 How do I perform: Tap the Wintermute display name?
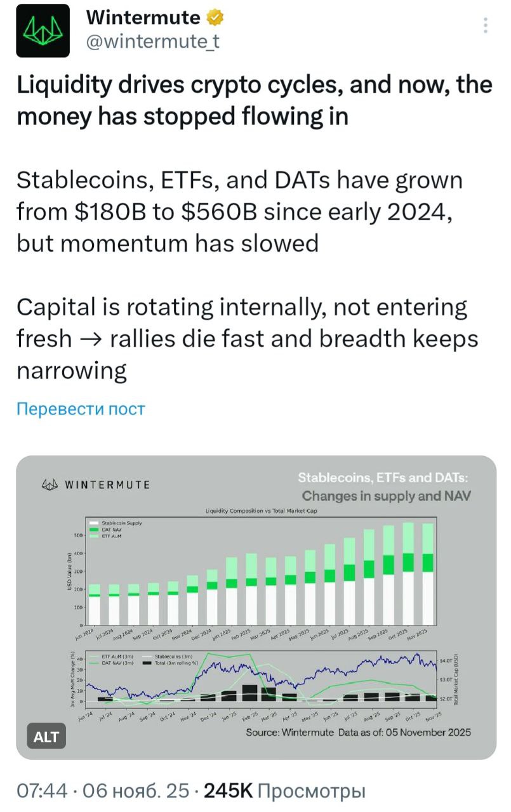143,18
